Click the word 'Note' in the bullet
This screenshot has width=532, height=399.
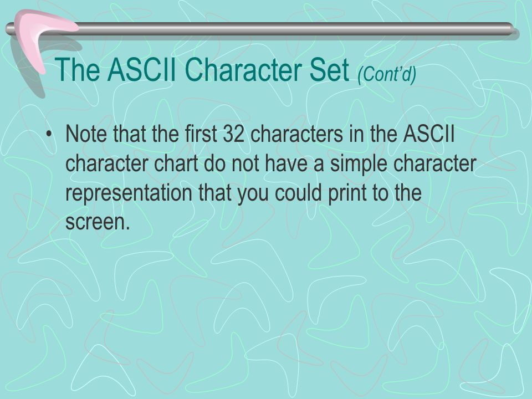tap(86, 134)
